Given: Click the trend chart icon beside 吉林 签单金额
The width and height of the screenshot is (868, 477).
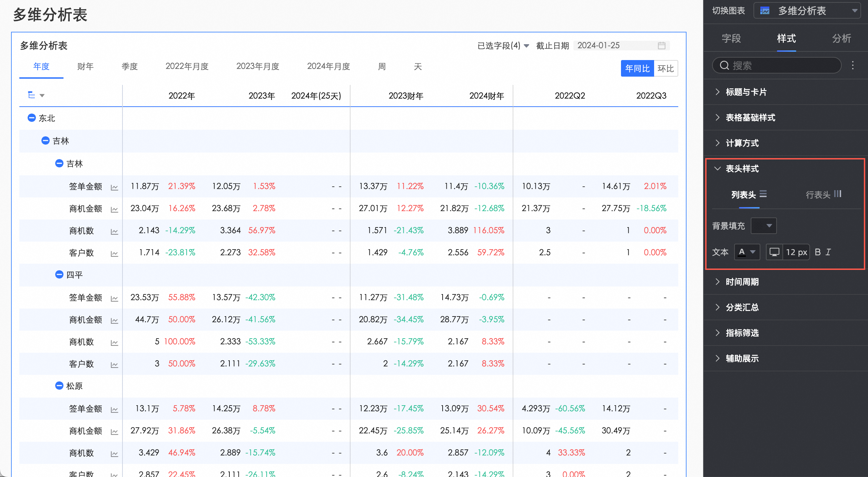Looking at the screenshot, I should (x=114, y=187).
